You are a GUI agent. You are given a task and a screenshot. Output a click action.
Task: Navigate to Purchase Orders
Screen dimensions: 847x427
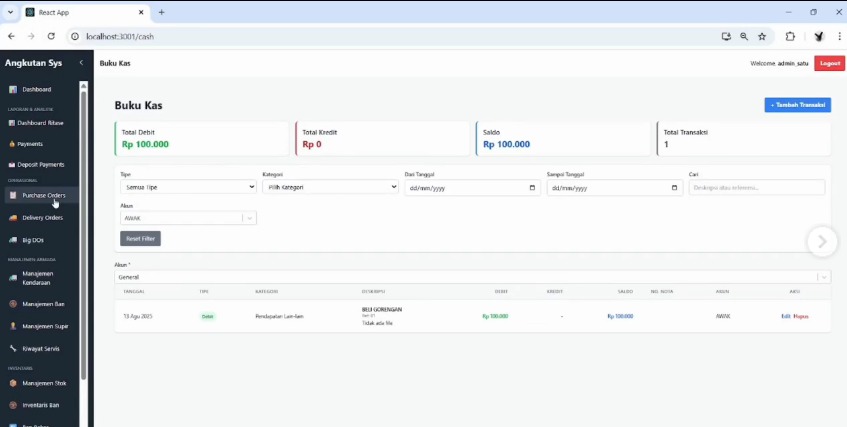42,196
